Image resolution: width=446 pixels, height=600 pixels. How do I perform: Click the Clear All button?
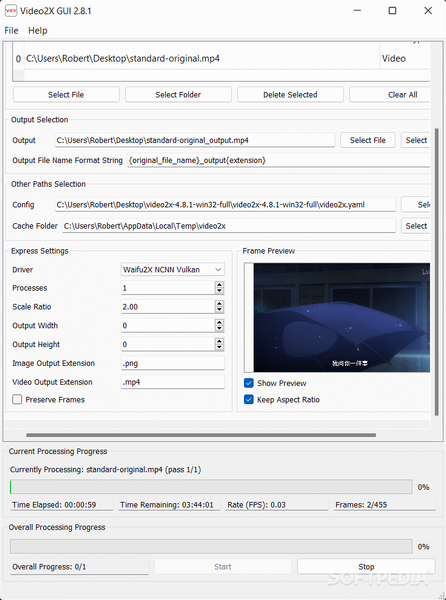[x=390, y=95]
